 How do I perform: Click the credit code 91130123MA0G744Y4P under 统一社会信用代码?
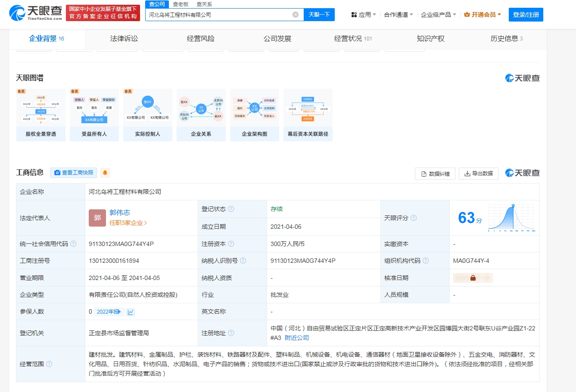[121, 244]
